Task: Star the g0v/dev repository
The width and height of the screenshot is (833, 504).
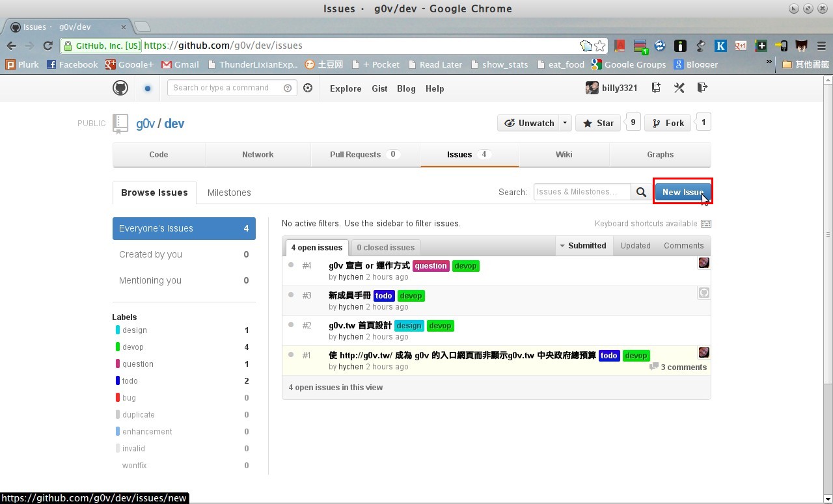Action: click(x=598, y=123)
